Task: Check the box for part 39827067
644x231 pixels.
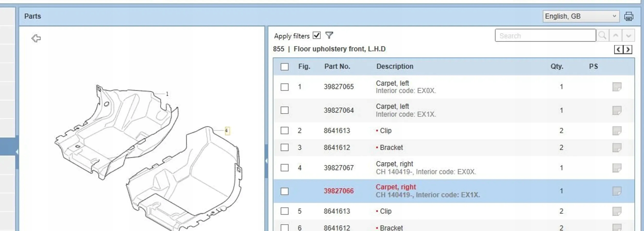Action: 285,168
